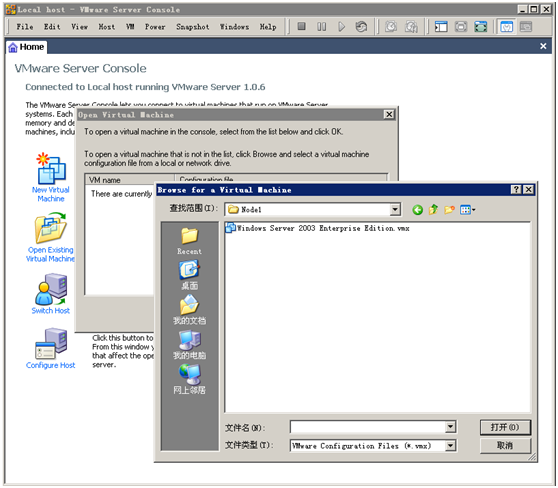Select Recent in the places sidebar
Viewport: 558px width, 488px height.
189,241
